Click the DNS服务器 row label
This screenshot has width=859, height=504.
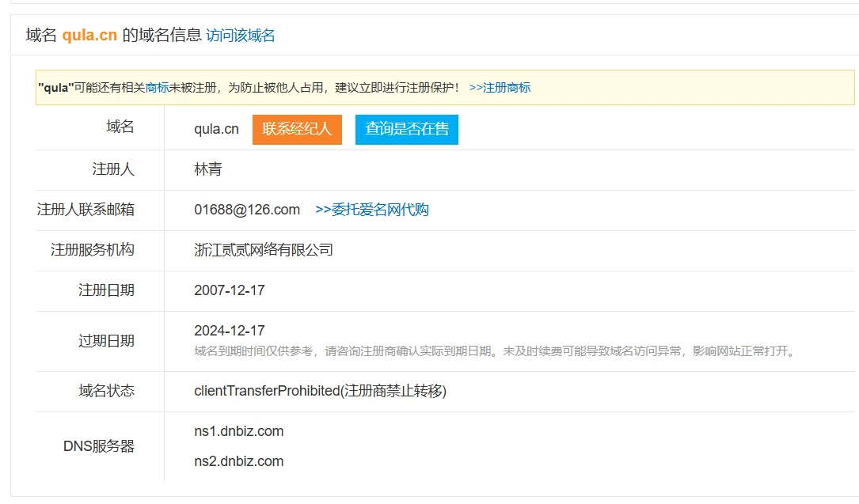click(x=99, y=446)
